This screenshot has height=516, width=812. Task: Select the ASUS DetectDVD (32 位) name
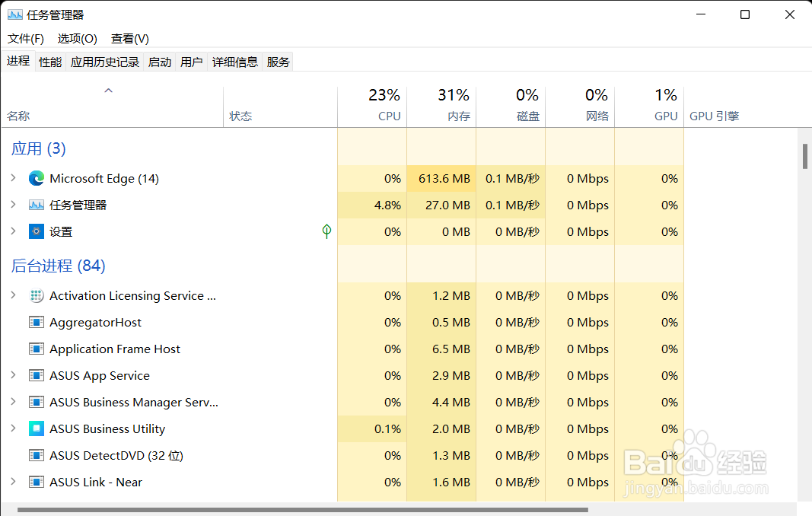(x=116, y=456)
